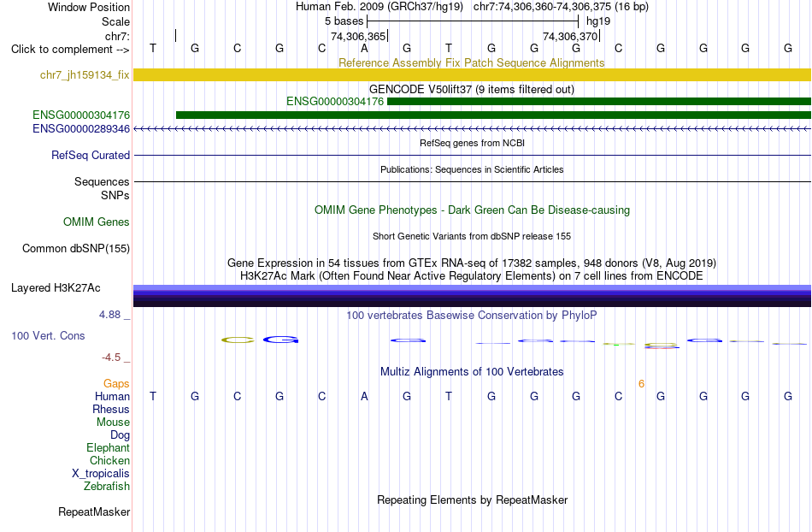Click the orange 6 gap count marker
Viewport: 812px width, 532px height.
click(x=641, y=384)
